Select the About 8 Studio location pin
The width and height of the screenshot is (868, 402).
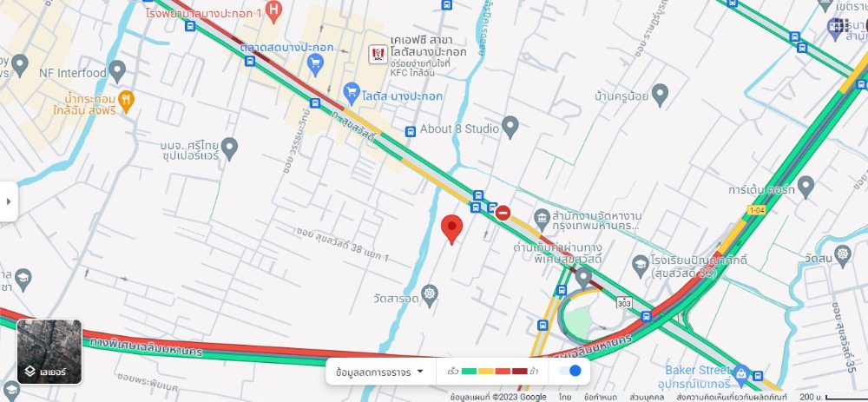[510, 128]
